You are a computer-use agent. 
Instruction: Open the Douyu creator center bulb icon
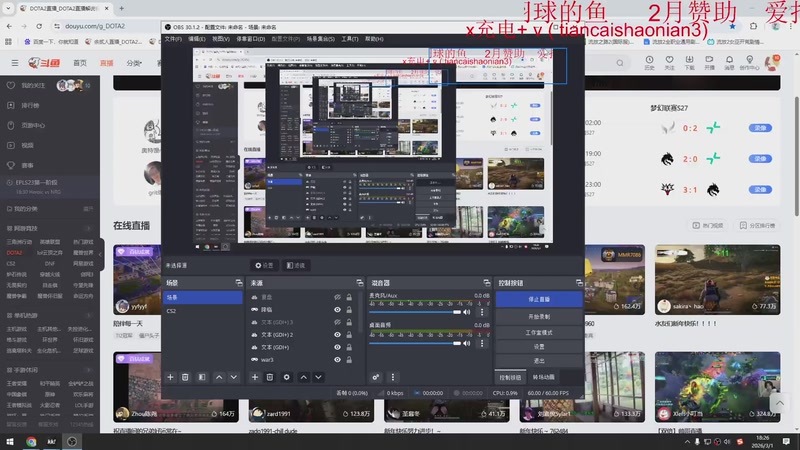(749, 62)
